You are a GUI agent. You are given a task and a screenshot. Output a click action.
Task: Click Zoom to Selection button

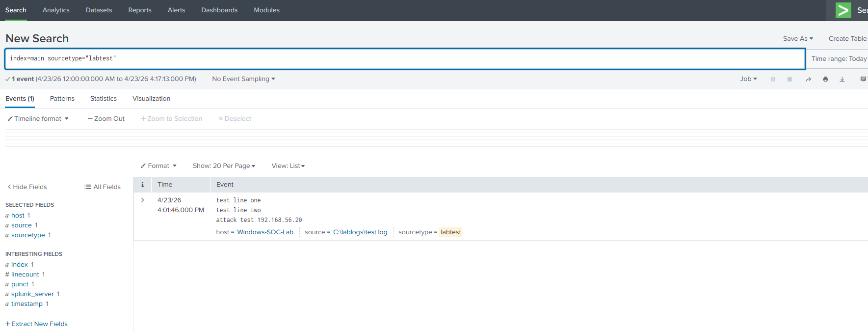(x=171, y=119)
